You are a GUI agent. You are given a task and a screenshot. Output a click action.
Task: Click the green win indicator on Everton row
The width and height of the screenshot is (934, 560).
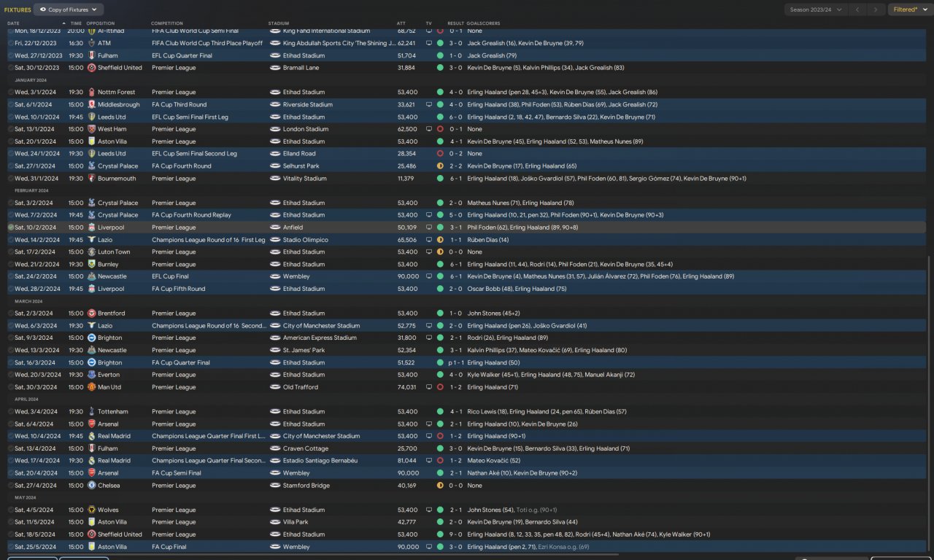[440, 375]
